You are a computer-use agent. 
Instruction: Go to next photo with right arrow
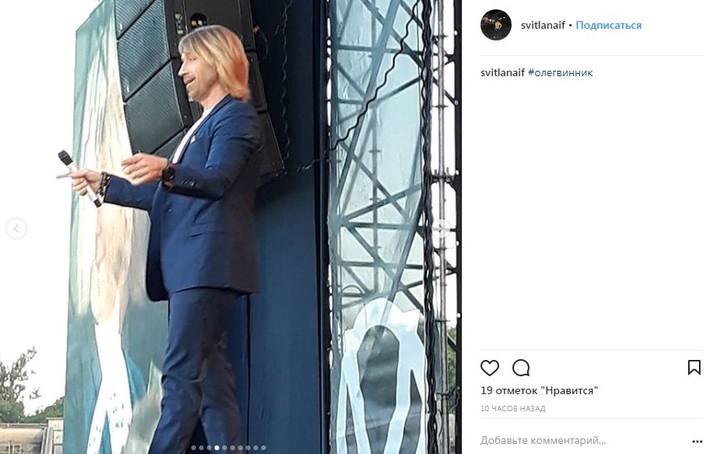(441, 228)
